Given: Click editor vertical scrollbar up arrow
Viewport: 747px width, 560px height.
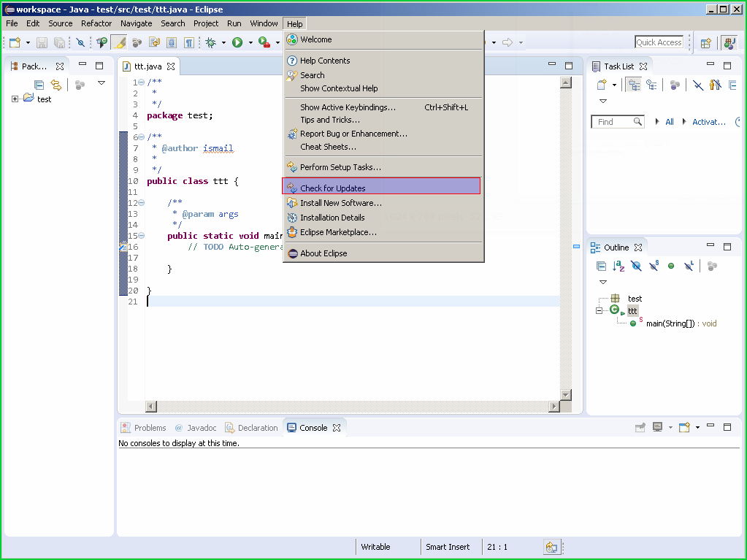Looking at the screenshot, I should tap(565, 83).
